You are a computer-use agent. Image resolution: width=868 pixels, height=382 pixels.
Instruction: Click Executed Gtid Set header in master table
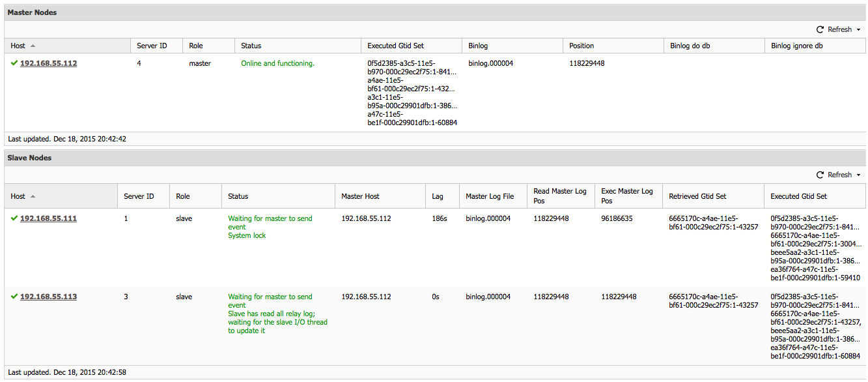[395, 46]
